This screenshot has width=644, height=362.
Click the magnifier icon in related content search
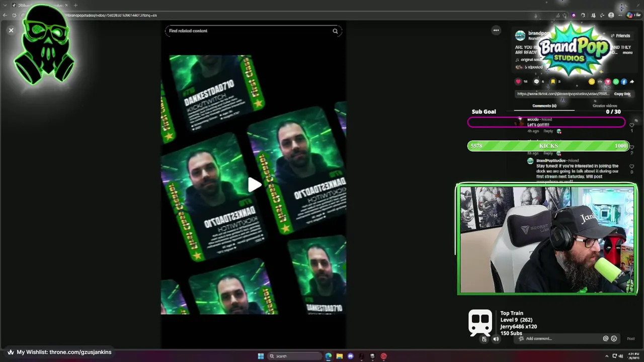(335, 31)
